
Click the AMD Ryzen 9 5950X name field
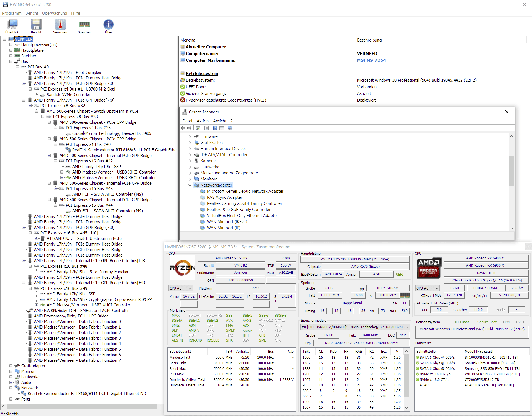coord(231,258)
